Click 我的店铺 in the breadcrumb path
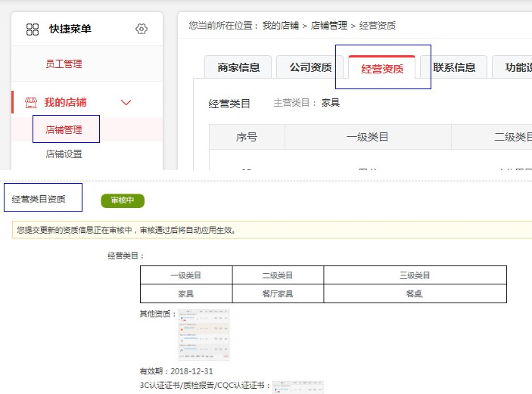 280,26
